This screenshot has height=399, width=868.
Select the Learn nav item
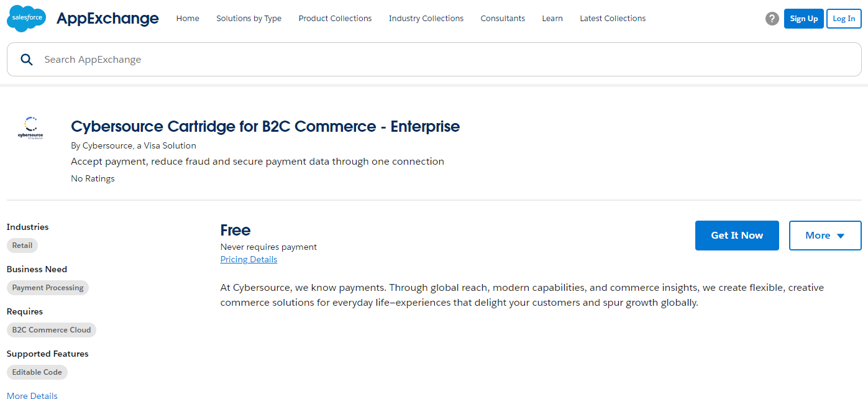(552, 19)
